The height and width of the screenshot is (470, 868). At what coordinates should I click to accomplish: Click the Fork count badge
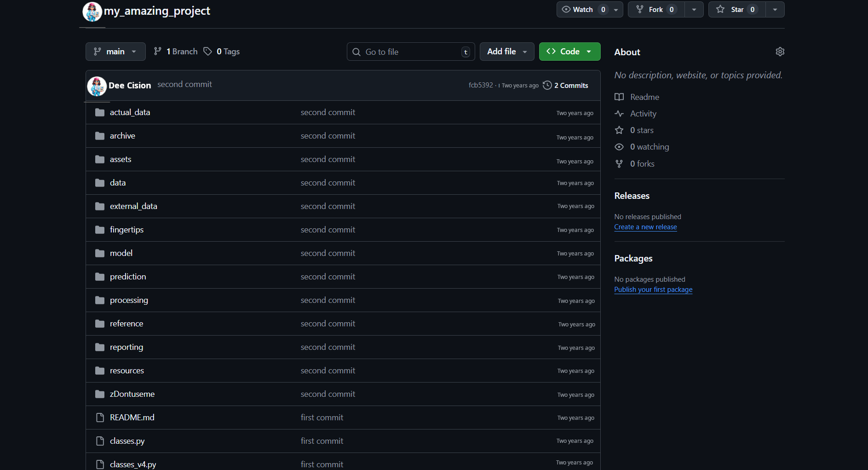671,9
